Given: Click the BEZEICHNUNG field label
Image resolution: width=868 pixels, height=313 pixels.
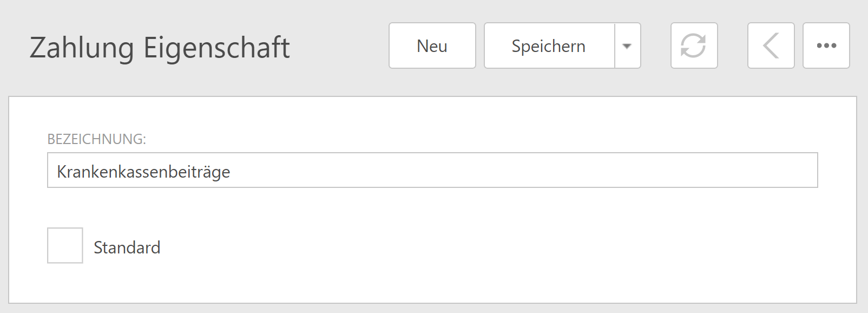Looking at the screenshot, I should 96,139.
